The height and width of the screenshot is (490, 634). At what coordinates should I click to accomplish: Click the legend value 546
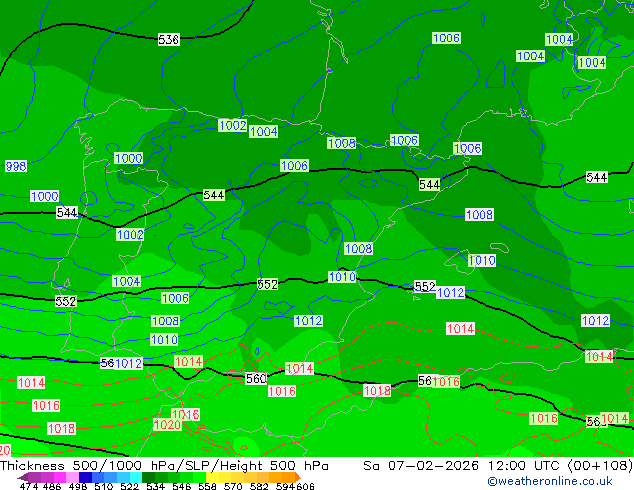[x=180, y=486]
